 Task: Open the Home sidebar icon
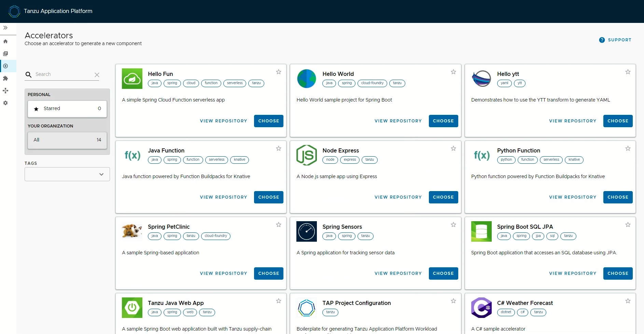click(x=5, y=41)
